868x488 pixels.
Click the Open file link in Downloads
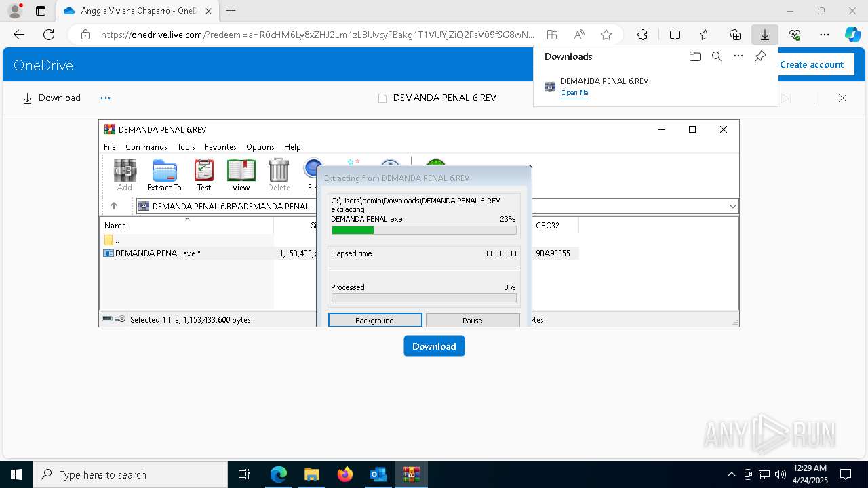pyautogui.click(x=574, y=93)
